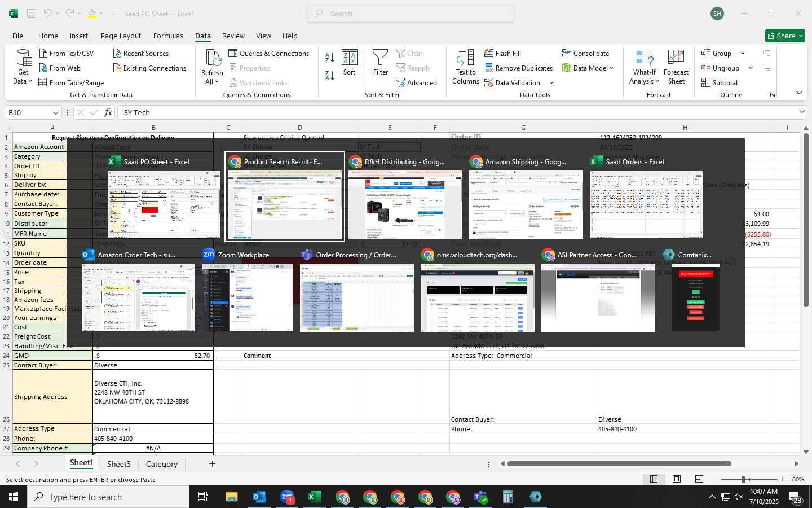Open the File menu
Screen dimensions: 812x508
[17, 36]
